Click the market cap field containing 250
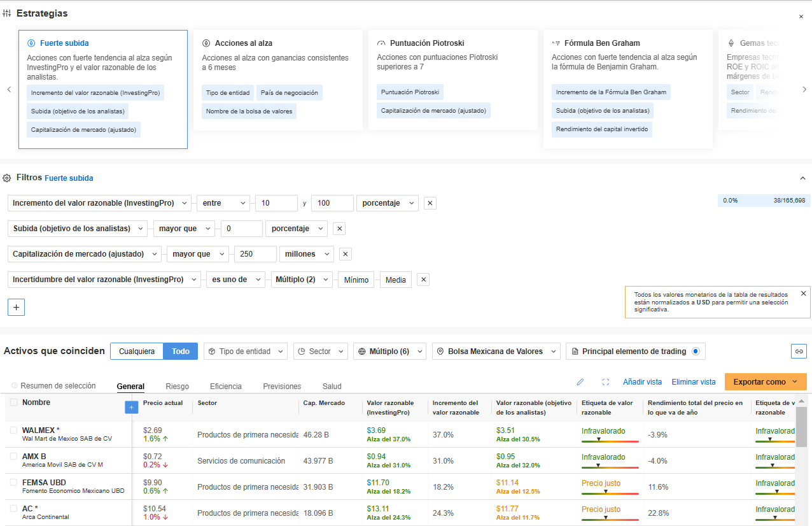 (255, 254)
